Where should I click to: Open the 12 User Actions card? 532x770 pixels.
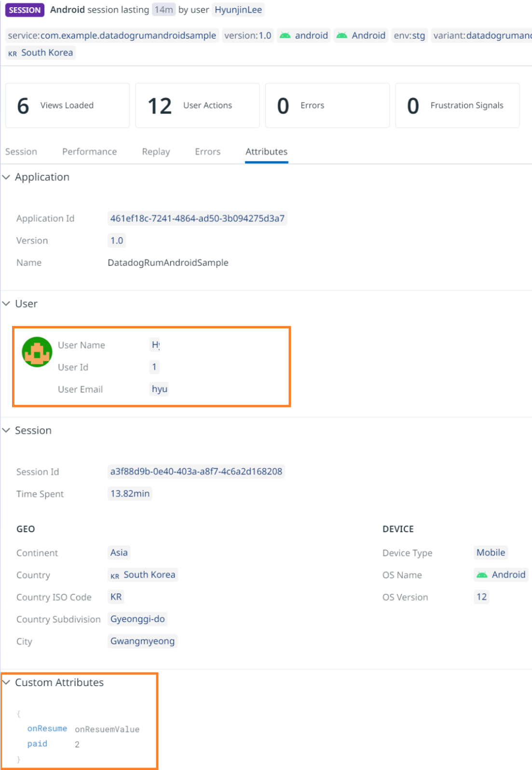click(197, 106)
